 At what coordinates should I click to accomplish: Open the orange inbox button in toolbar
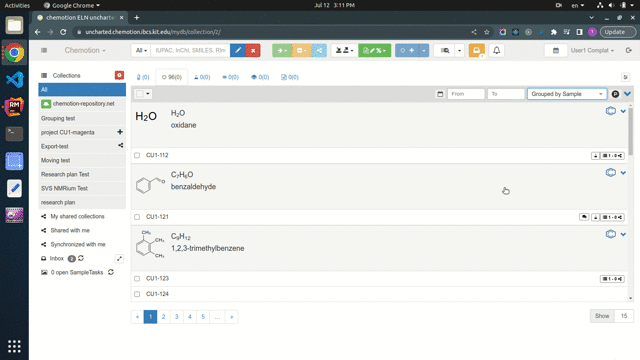pyautogui.click(x=476, y=50)
